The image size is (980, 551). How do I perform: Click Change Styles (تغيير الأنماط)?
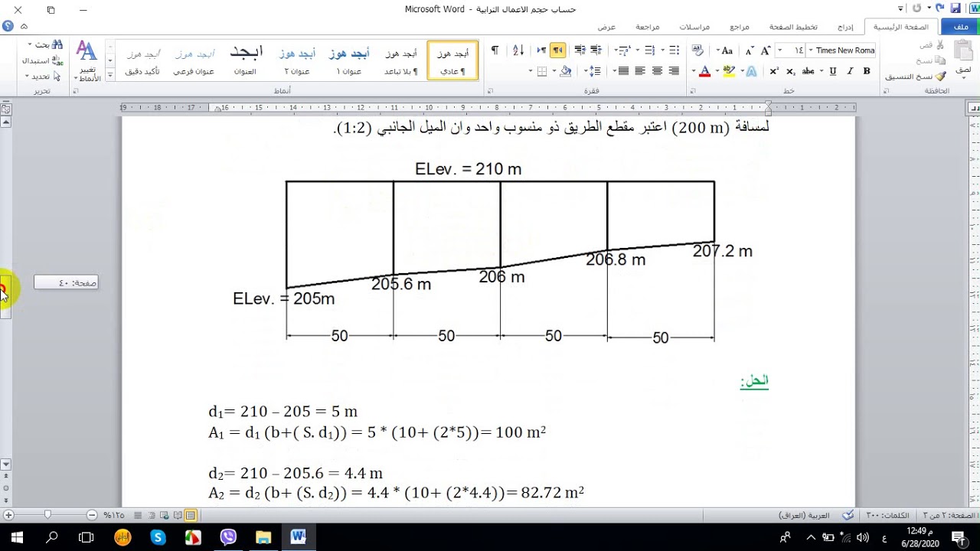[x=87, y=61]
